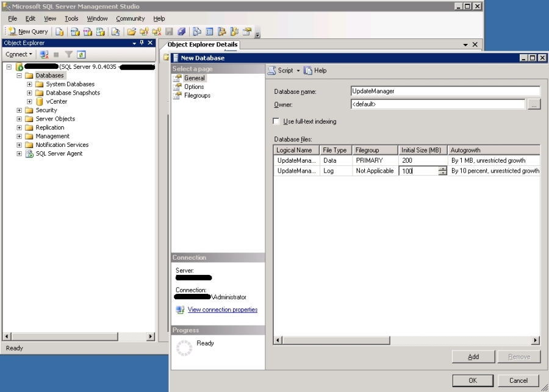Expand Server Objects folder

[x=20, y=119]
